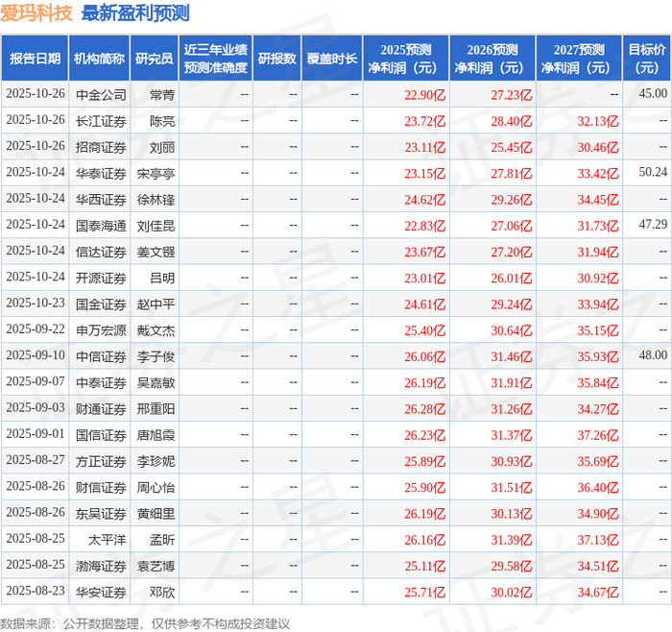This screenshot has width=672, height=632.
Task: Select the 覆盖时长 column header
Action: click(x=332, y=59)
